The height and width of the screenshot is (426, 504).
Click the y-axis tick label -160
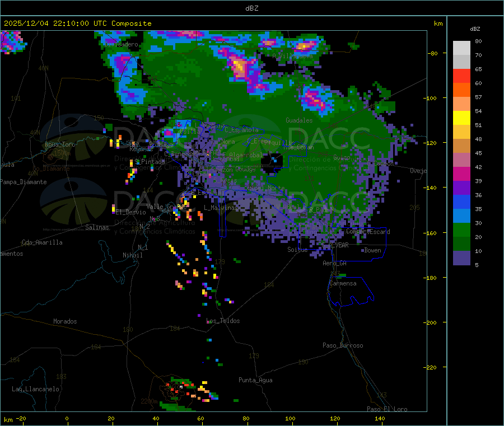click(x=430, y=233)
